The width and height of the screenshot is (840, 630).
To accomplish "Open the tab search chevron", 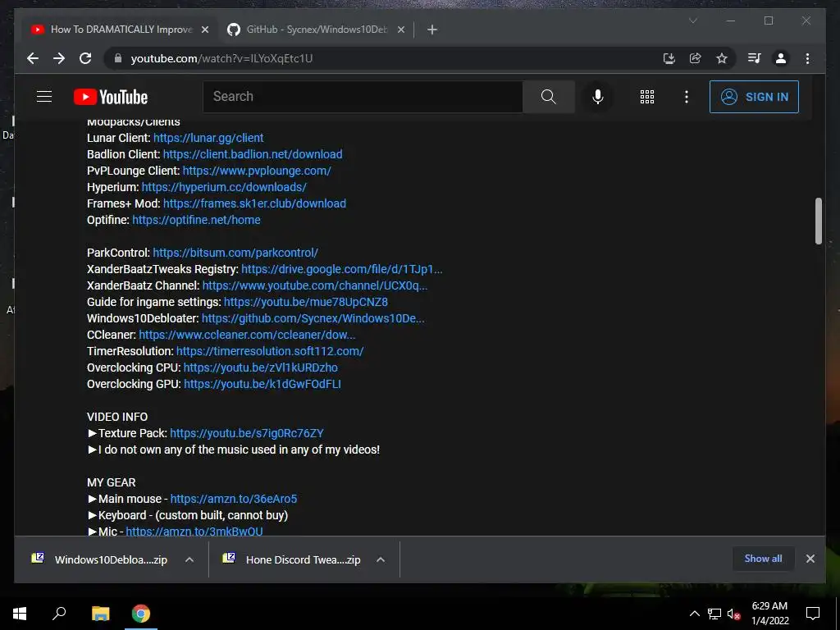I will 692,21.
